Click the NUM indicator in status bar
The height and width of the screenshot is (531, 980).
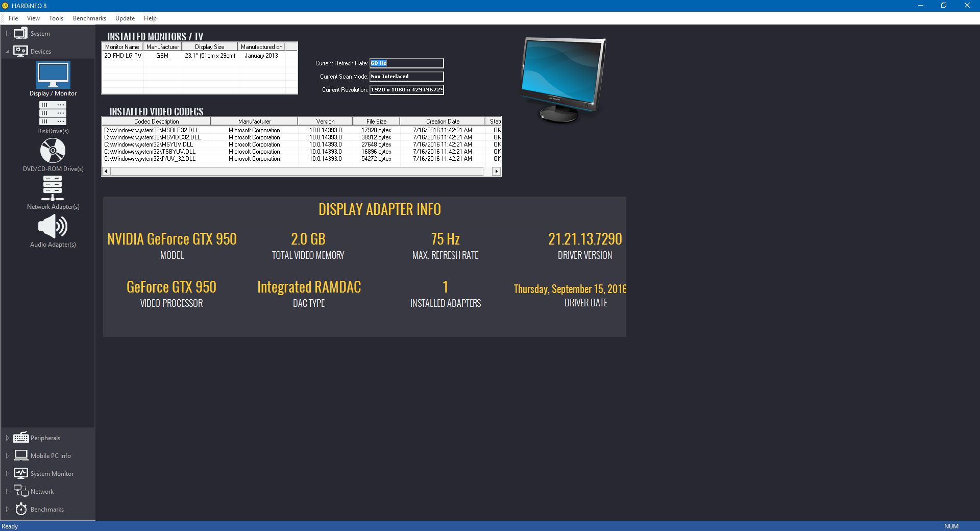tap(951, 526)
